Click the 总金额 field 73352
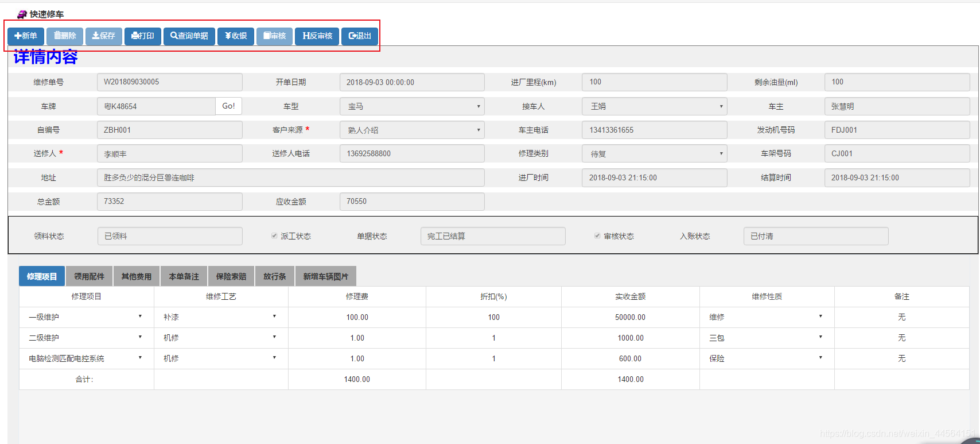 point(170,202)
